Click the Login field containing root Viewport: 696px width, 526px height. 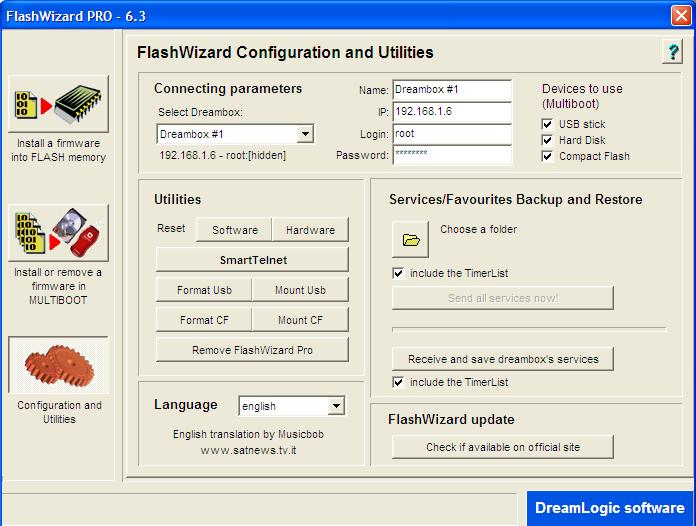(x=452, y=134)
